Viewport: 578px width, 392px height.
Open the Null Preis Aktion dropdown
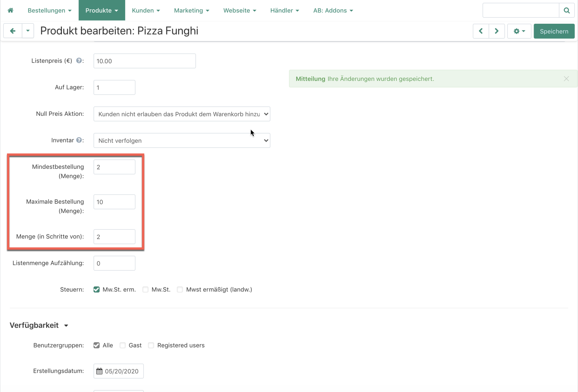pos(182,114)
